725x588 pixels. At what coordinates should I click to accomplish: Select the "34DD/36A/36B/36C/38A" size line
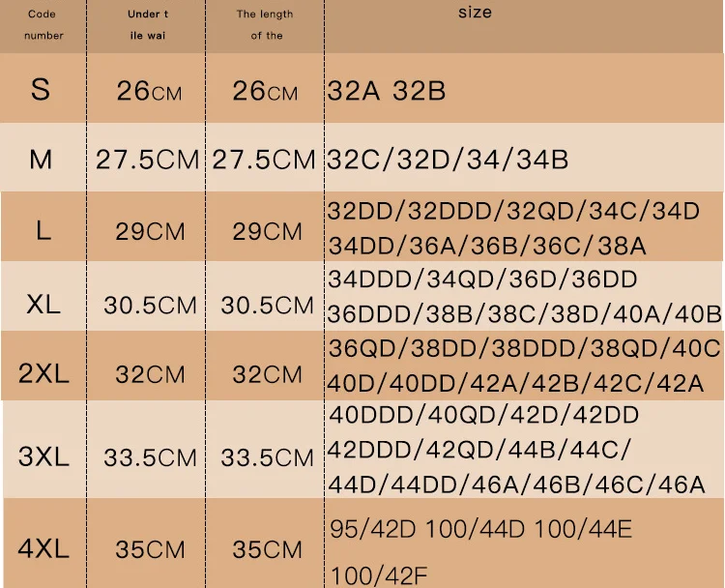pyautogui.click(x=487, y=246)
